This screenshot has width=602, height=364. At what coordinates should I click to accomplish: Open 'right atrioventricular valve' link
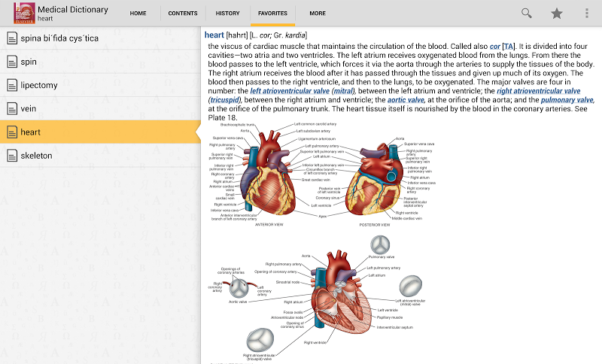[x=539, y=91]
